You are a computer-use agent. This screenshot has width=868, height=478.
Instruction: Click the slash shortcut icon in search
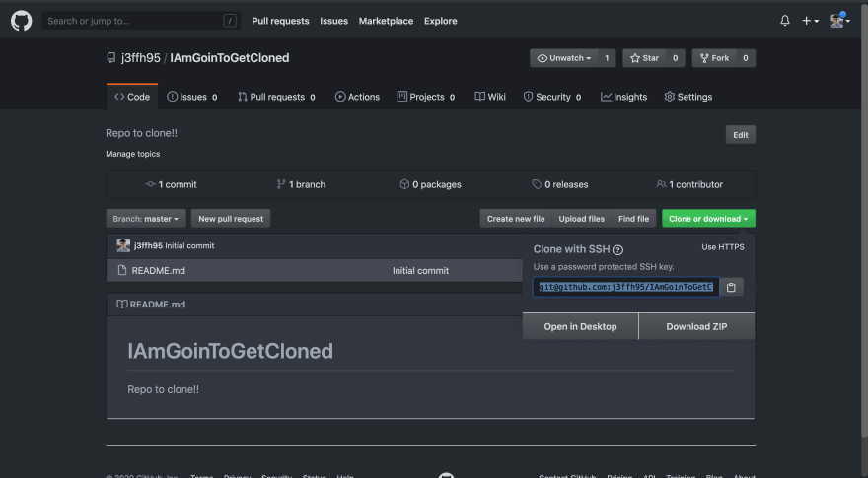[230, 21]
